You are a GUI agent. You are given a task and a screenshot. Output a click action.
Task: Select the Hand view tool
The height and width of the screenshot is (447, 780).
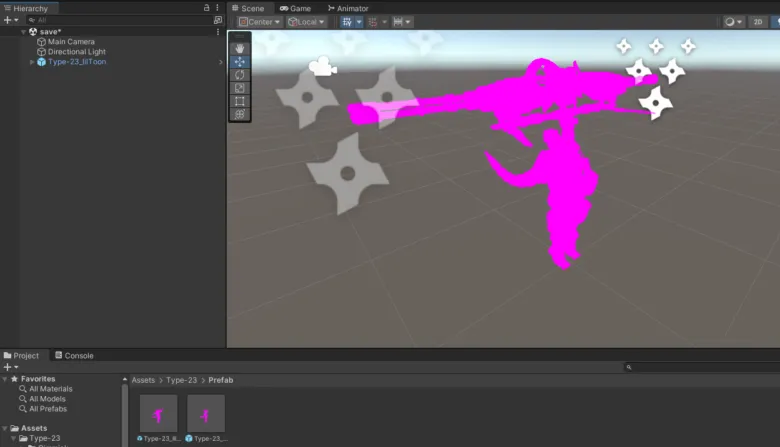239,48
